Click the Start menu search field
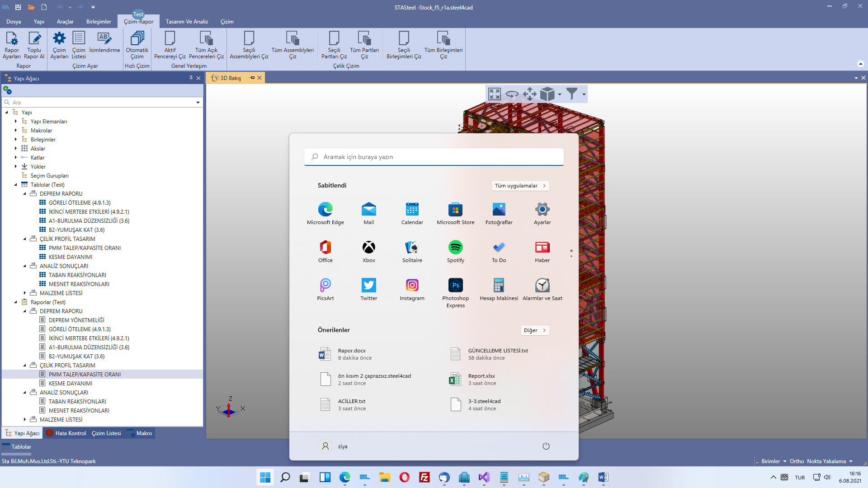This screenshot has width=868, height=488. tap(434, 157)
